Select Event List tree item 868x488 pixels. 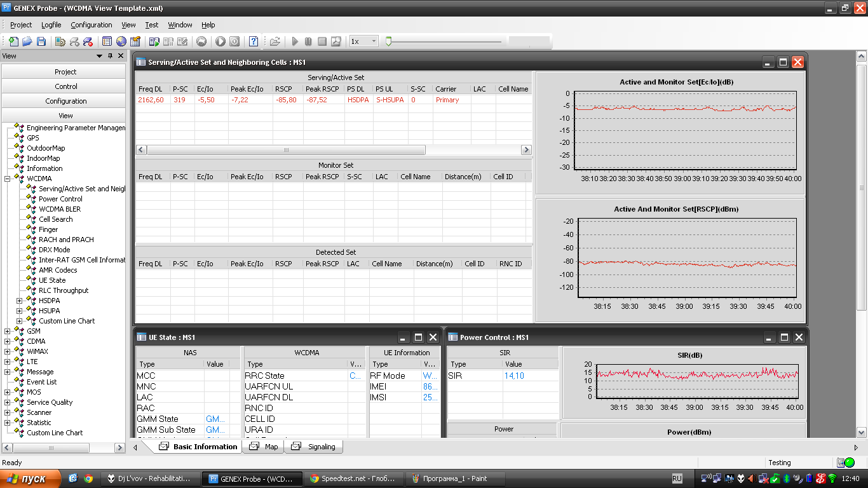(42, 382)
